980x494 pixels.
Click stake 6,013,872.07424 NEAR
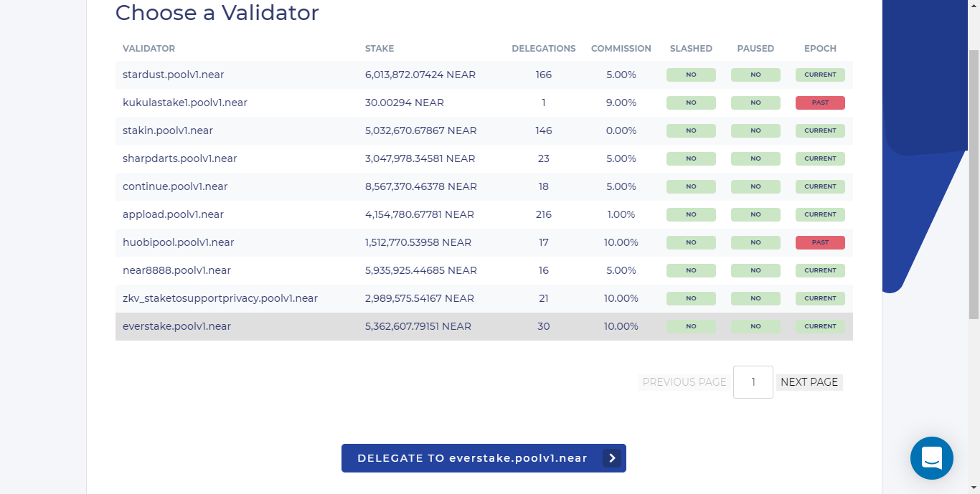[x=420, y=75]
